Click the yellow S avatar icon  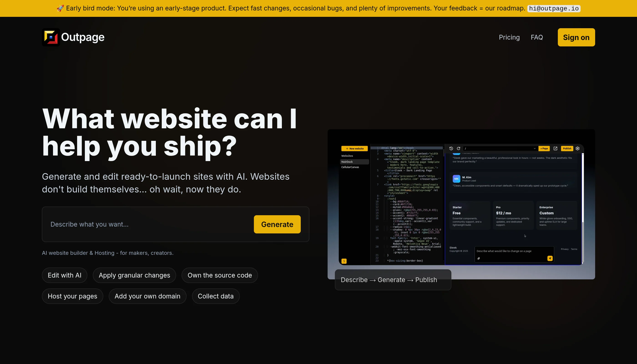[x=344, y=261]
